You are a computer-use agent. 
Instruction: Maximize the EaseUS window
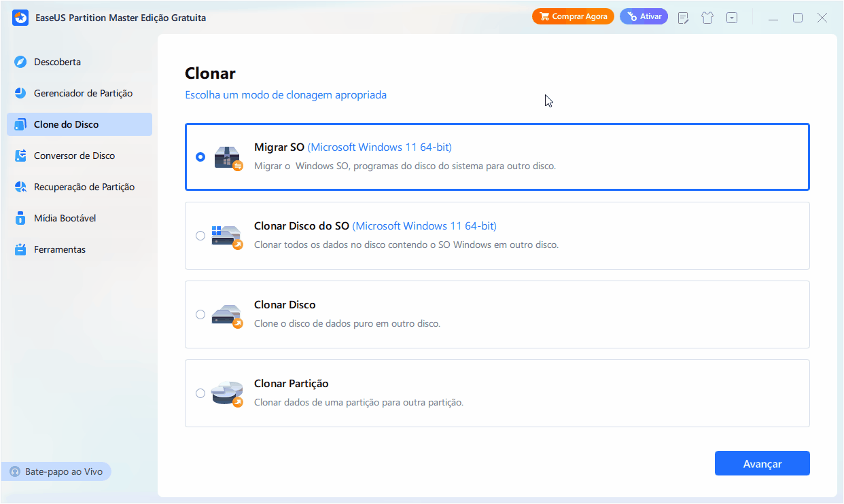click(798, 18)
